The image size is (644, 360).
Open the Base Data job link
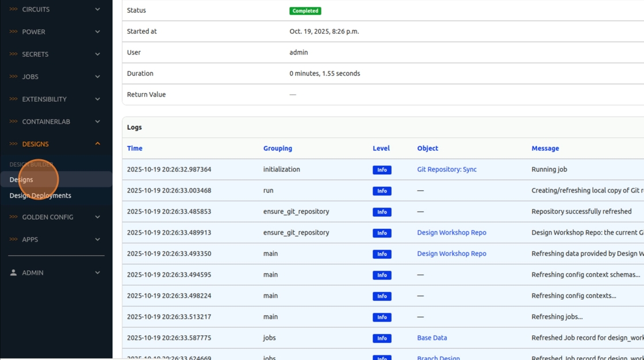(432, 338)
